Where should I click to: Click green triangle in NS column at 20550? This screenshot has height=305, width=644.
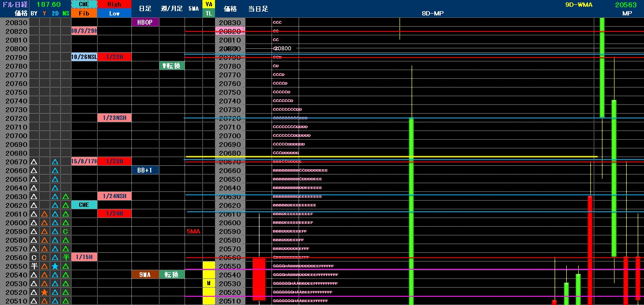(66, 266)
